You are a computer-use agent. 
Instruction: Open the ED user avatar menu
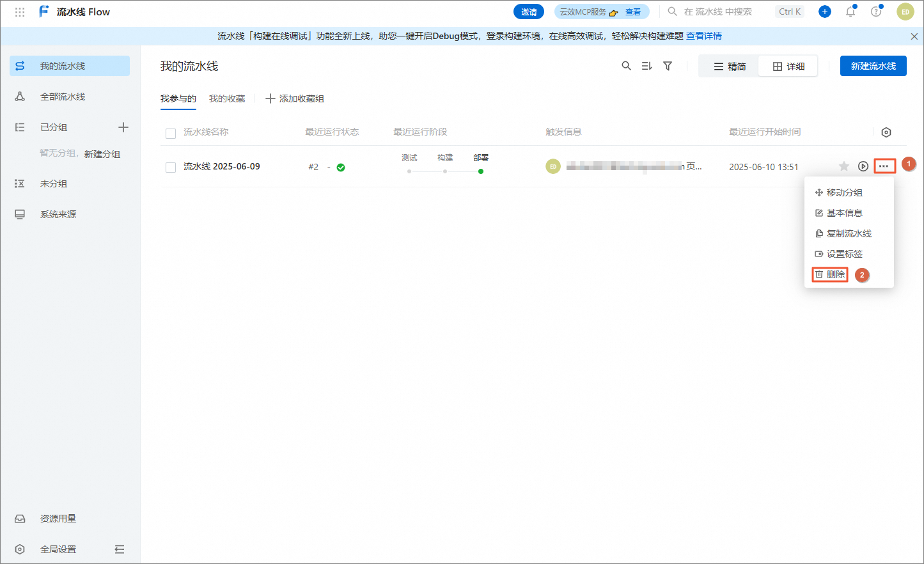(905, 12)
